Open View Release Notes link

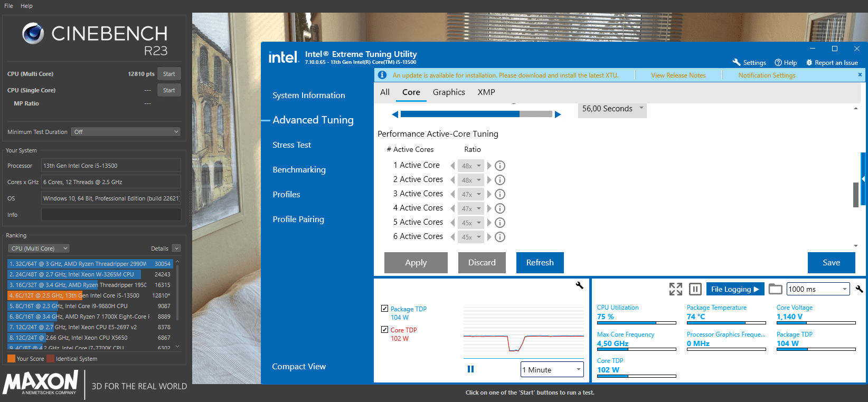678,75
